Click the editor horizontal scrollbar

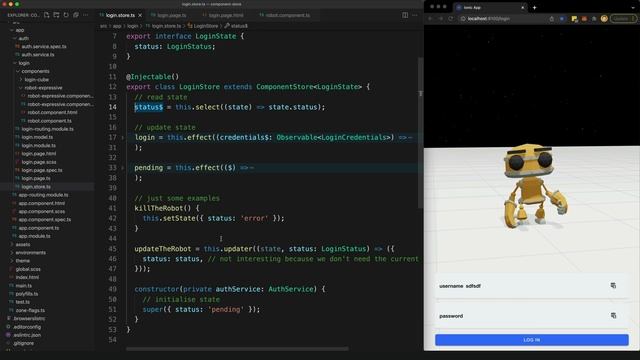pos(237,349)
